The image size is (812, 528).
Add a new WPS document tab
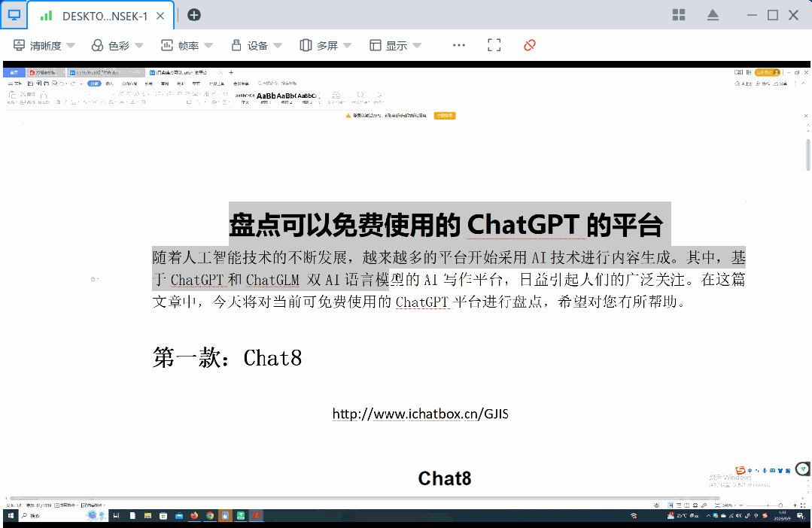coord(232,72)
